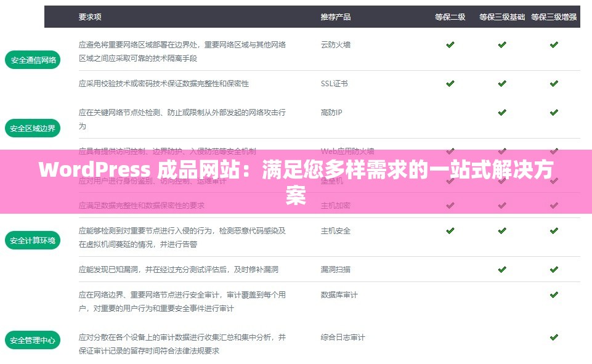This screenshot has width=592, height=364.
Task: Click the 等保二级 checkmark for SSL证书
Action: click(450, 83)
